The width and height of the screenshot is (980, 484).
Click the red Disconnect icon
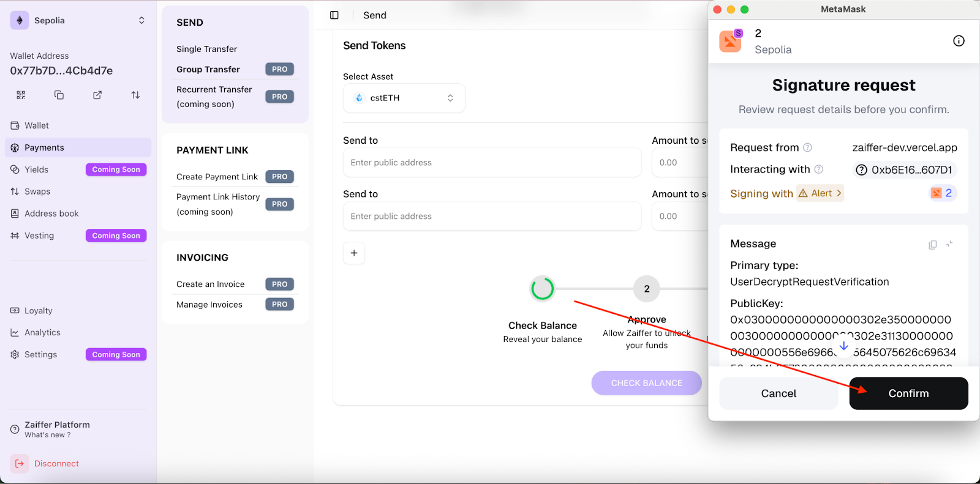tap(19, 464)
